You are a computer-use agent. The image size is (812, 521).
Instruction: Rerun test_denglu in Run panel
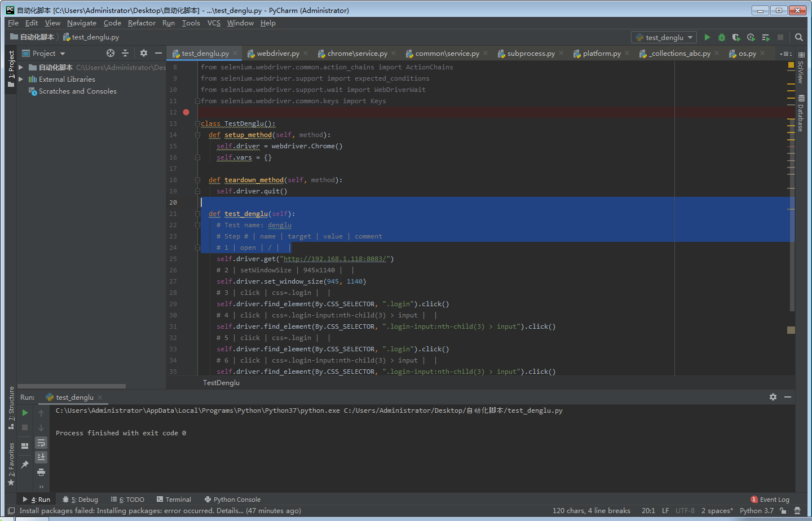(x=25, y=413)
